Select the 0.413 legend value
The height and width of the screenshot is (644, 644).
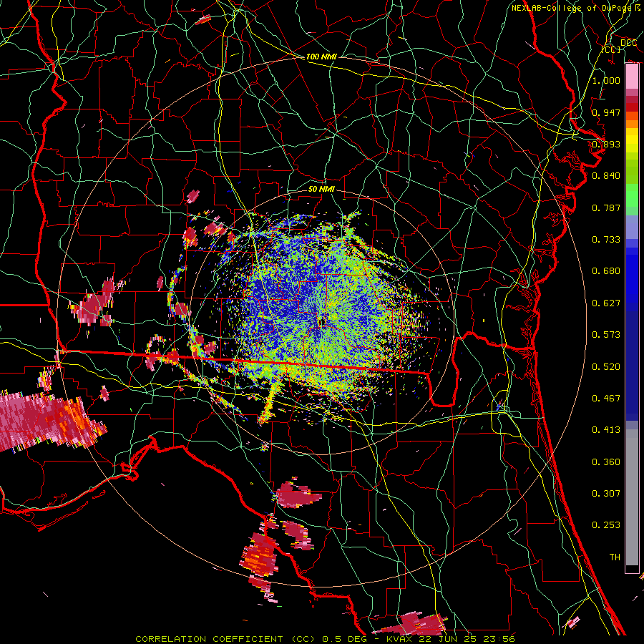(x=606, y=430)
